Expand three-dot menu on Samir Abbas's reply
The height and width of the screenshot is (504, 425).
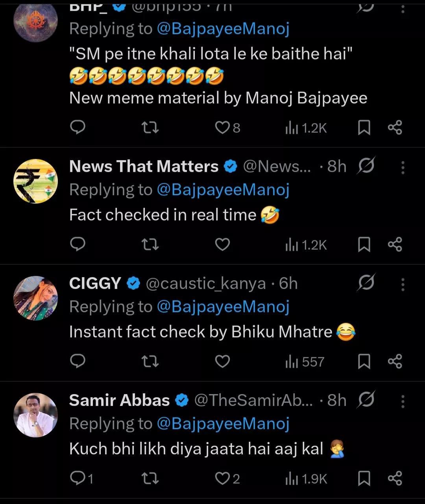403,401
